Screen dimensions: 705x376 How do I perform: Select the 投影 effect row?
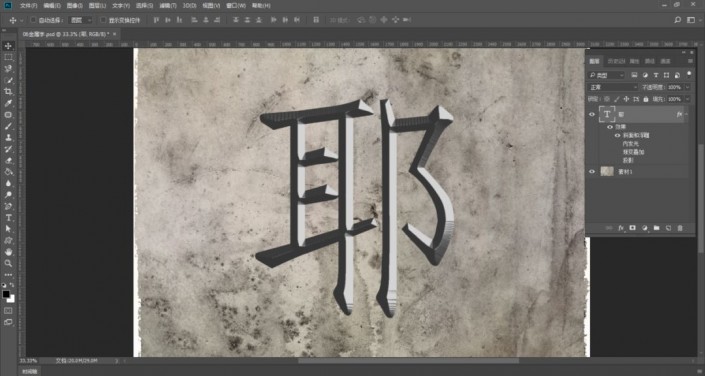click(x=628, y=160)
